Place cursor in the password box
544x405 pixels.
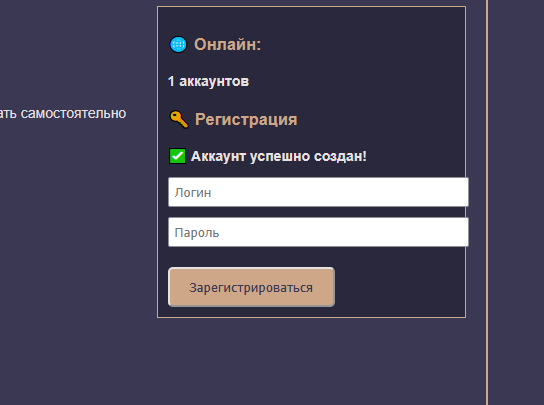[x=318, y=232]
